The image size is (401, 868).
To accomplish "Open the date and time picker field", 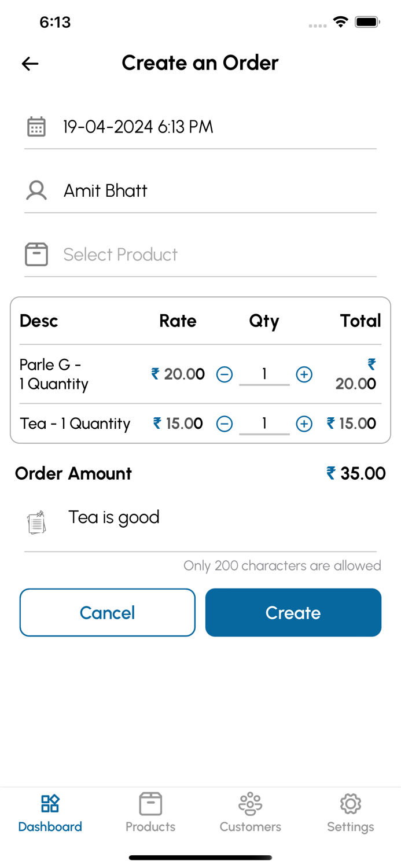I will [214, 127].
